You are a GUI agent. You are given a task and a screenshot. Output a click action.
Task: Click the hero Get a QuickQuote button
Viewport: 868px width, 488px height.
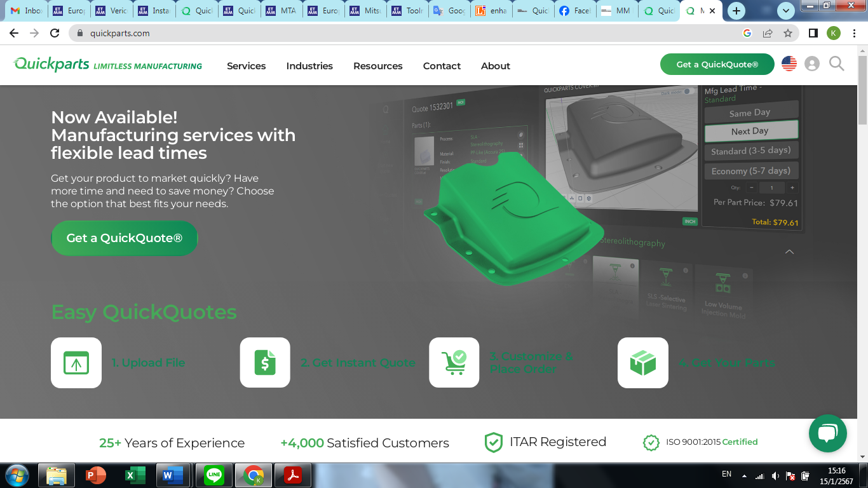click(x=125, y=238)
